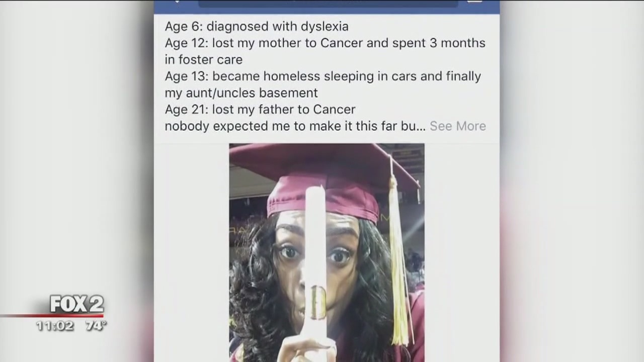
Task: Click the partially visible icon left of search bar
Action: [x=177, y=2]
